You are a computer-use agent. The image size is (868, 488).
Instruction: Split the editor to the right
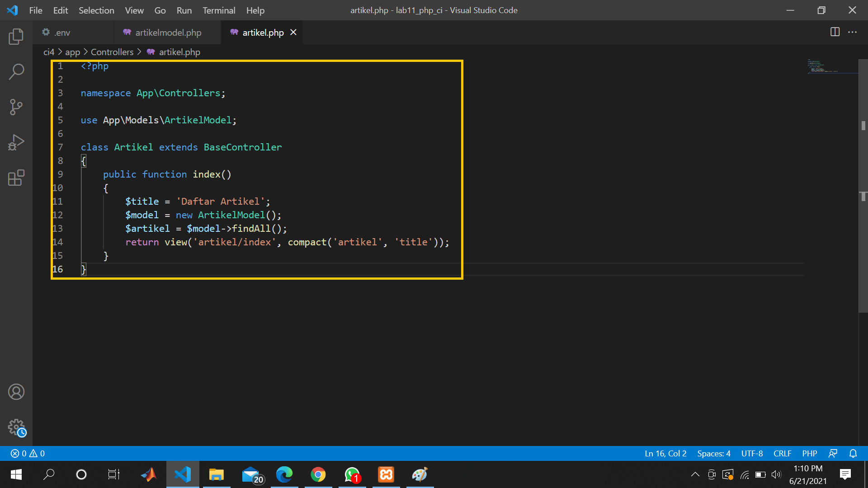click(835, 32)
